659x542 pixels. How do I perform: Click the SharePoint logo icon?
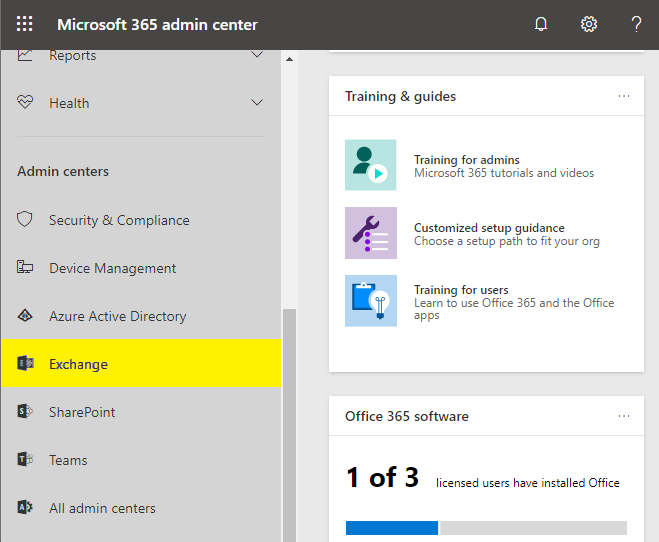(25, 411)
